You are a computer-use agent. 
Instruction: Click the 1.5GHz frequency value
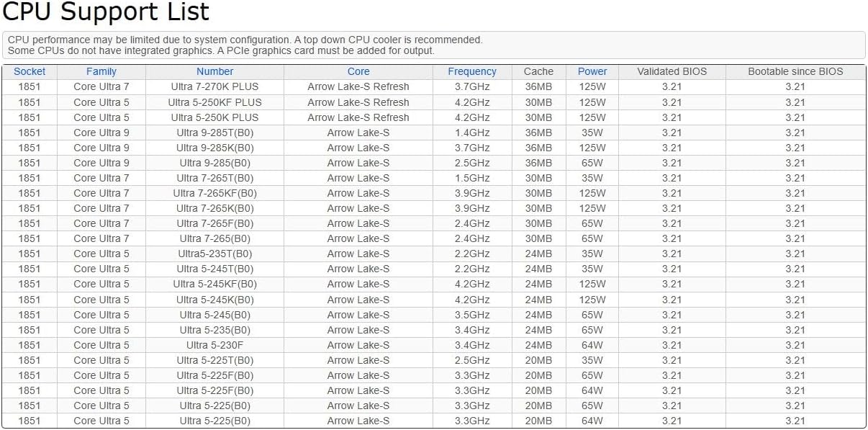click(472, 178)
